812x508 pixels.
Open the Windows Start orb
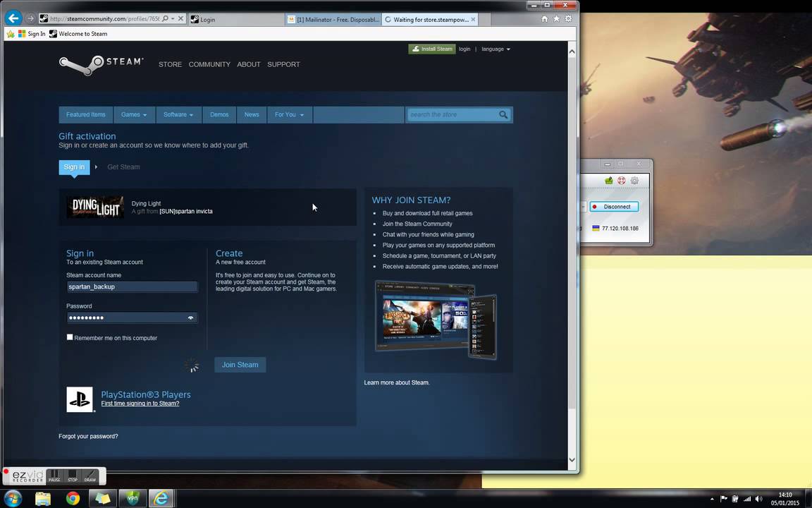(13, 499)
